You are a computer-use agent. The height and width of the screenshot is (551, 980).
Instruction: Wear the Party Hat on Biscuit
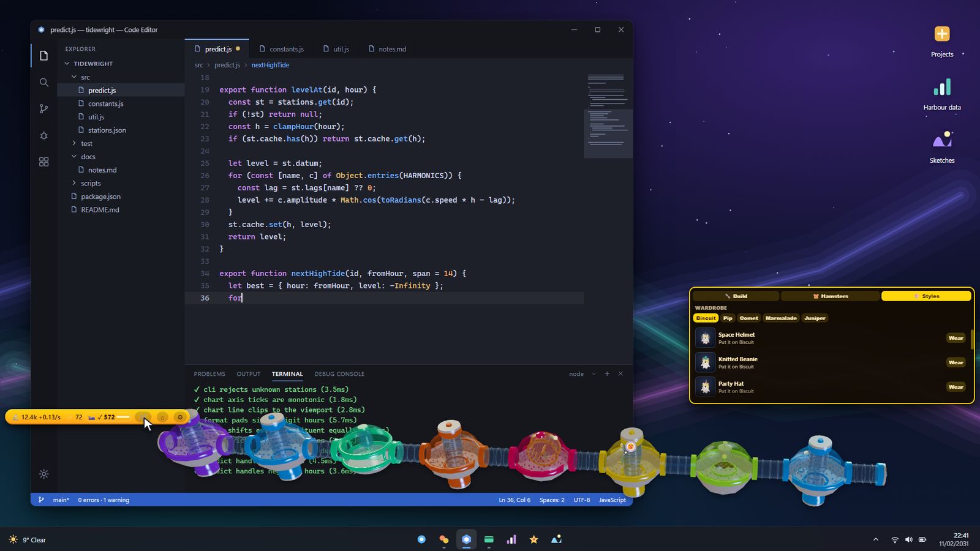click(956, 387)
